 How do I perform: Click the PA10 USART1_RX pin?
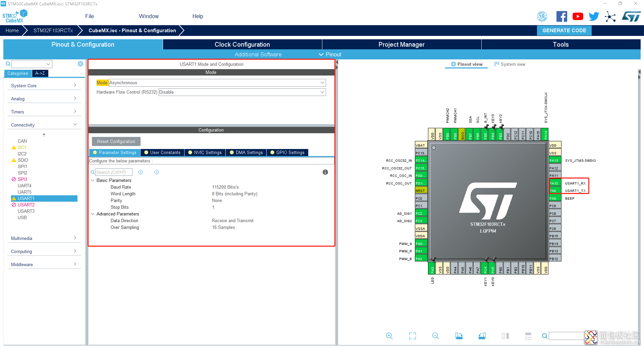coord(555,183)
